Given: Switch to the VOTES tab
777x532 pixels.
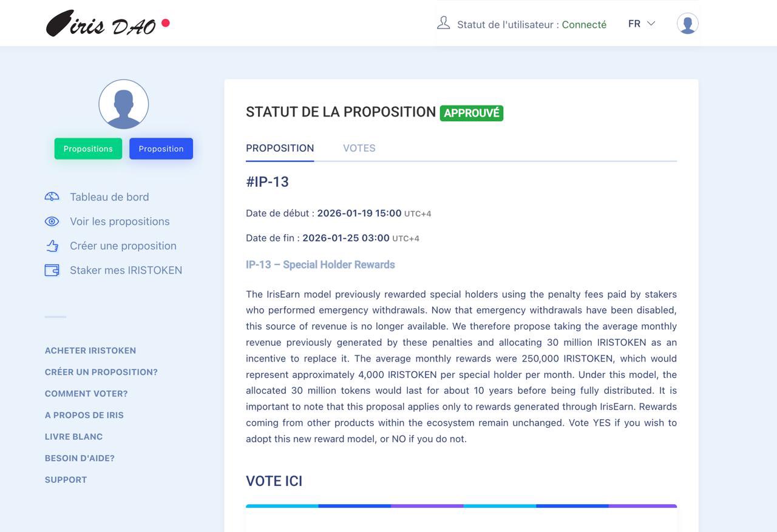Looking at the screenshot, I should (359, 148).
